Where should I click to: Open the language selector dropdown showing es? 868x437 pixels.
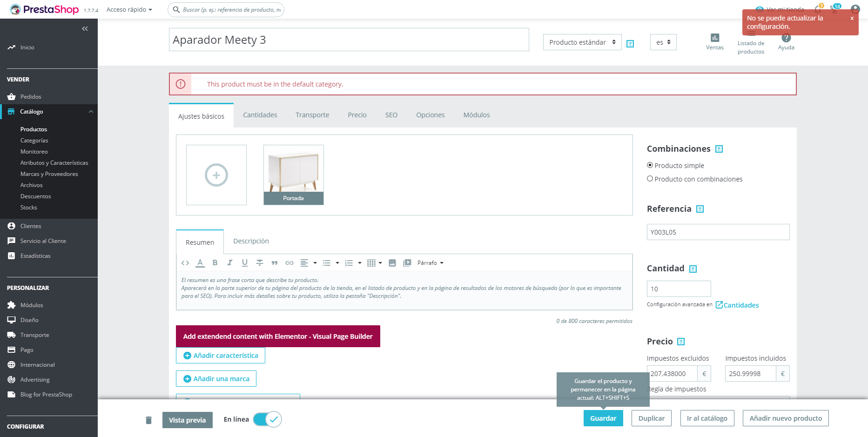click(x=663, y=42)
